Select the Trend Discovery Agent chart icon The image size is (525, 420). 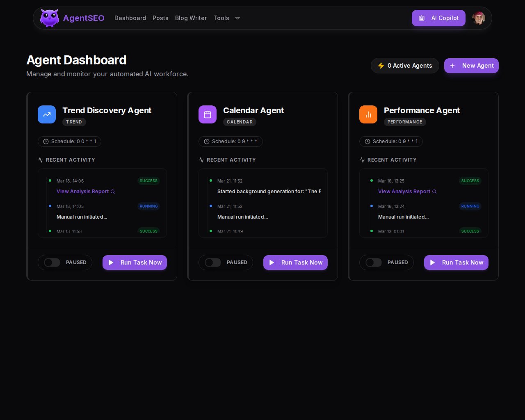point(46,114)
